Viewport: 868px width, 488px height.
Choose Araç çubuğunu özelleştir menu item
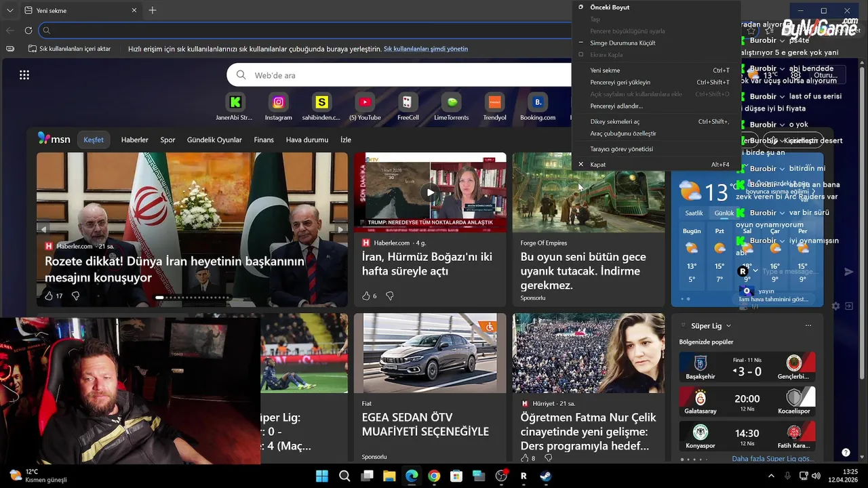[x=656, y=134]
